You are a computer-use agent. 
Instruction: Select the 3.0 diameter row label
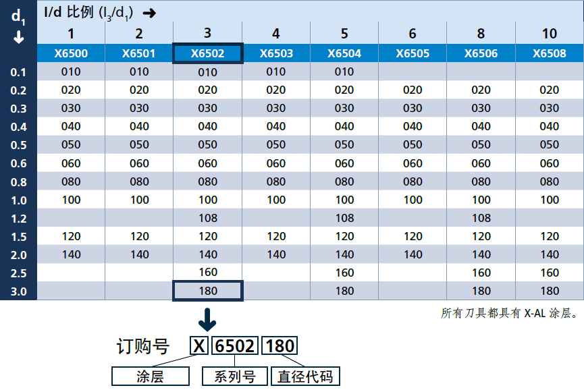pyautogui.click(x=18, y=291)
